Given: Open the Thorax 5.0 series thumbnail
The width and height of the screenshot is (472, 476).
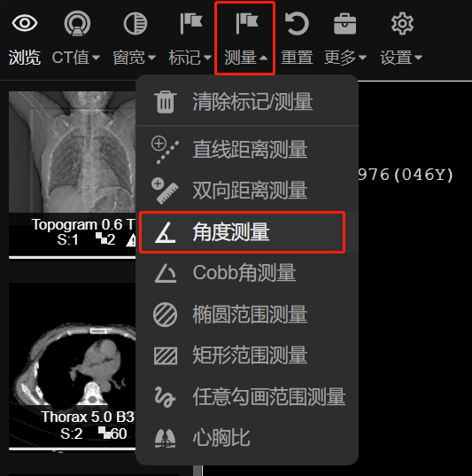Looking at the screenshot, I should tap(73, 366).
